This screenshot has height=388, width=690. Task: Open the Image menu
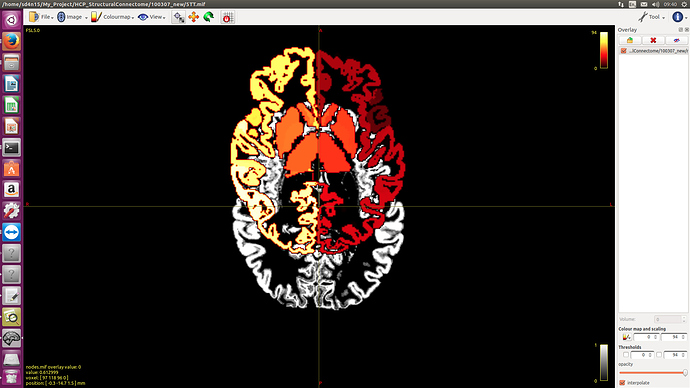[72, 17]
